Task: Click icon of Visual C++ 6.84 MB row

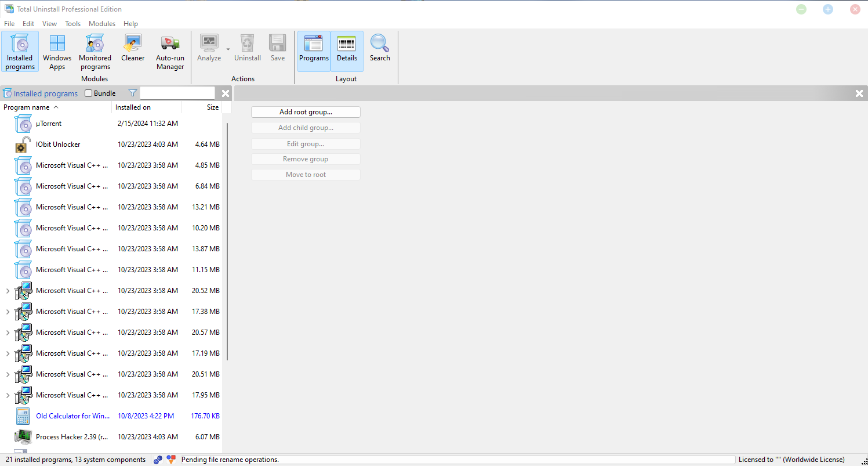Action: click(x=23, y=186)
